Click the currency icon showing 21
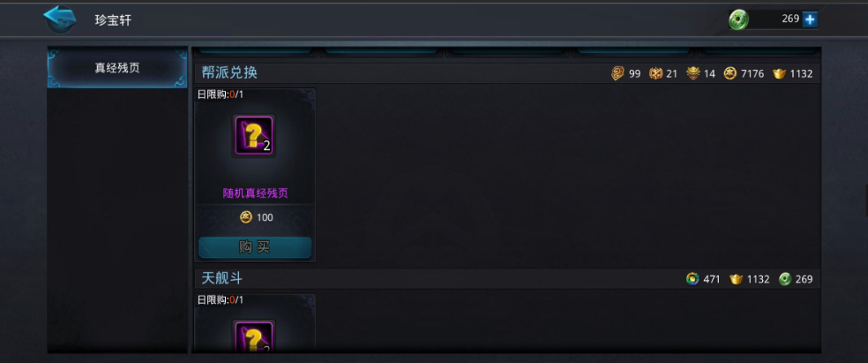Screen dimensions: 868x363 tap(656, 73)
